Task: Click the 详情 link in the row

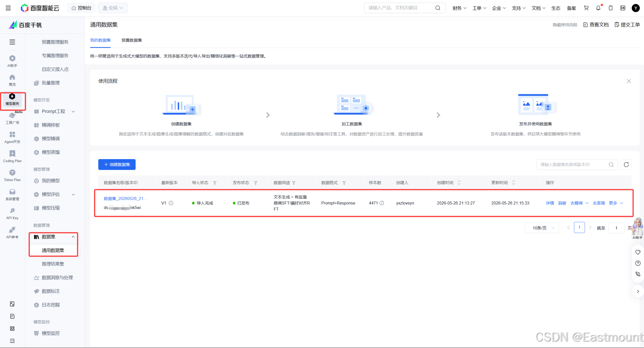Action: click(x=550, y=203)
